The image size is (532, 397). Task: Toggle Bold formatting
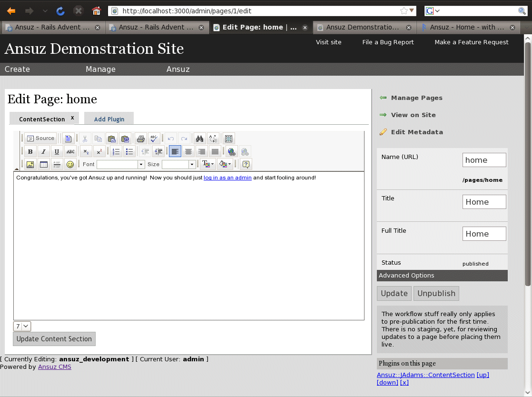[x=30, y=151]
